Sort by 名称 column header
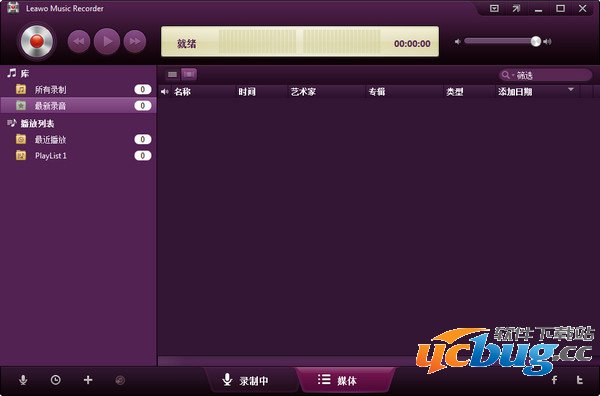Image resolution: width=600 pixels, height=396 pixels. [x=204, y=92]
